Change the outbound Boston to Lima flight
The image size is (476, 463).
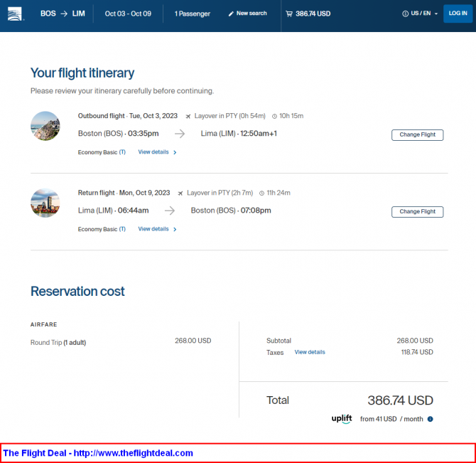click(418, 135)
